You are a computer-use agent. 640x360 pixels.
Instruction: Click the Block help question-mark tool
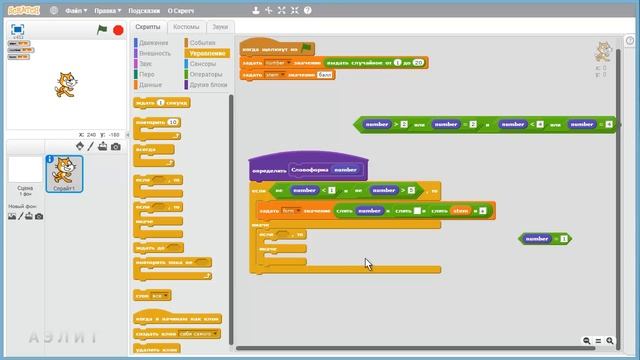[x=308, y=11]
